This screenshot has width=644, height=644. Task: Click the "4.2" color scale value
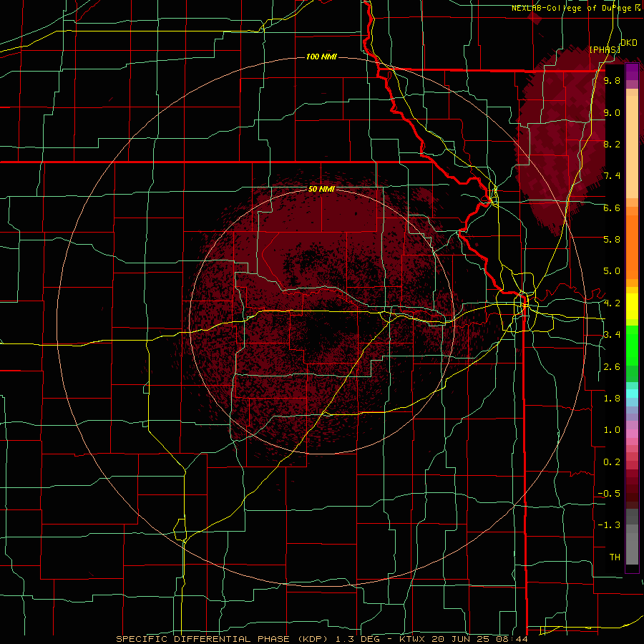tap(612, 303)
